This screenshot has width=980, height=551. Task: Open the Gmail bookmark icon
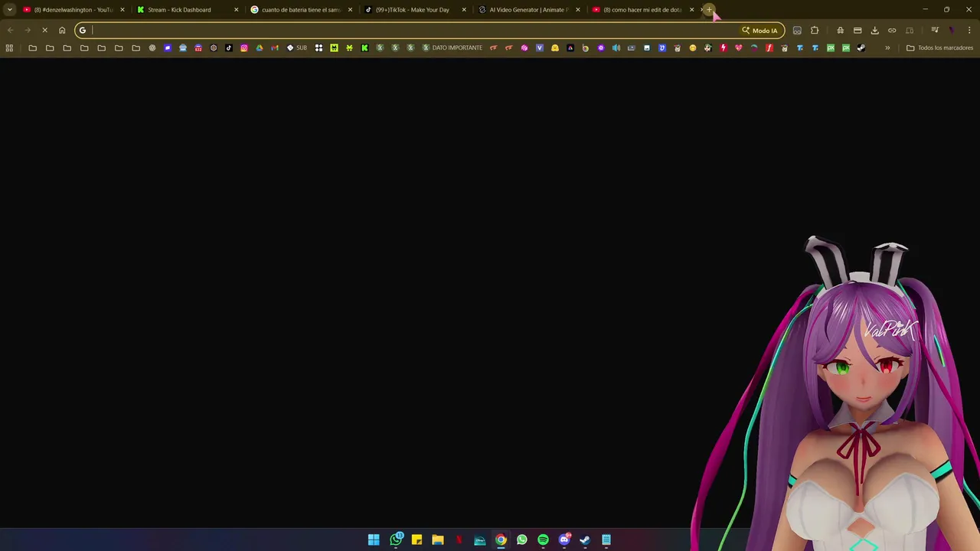[x=274, y=48]
